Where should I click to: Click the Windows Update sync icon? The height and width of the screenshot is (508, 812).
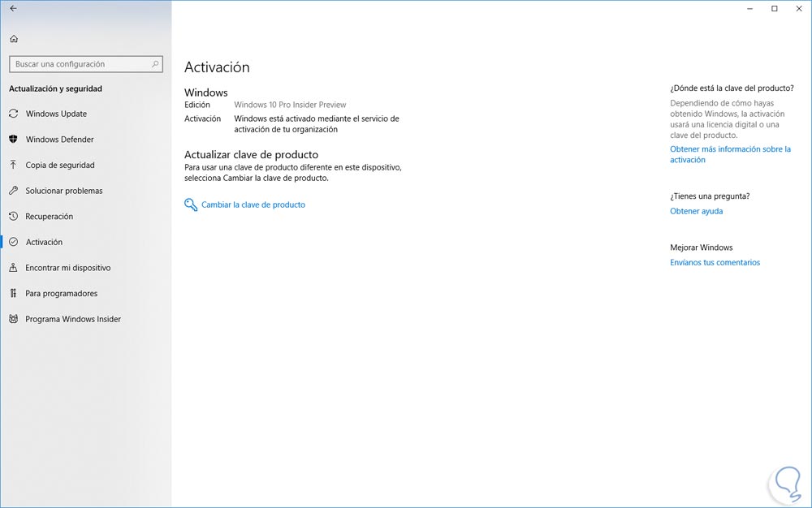pos(14,114)
